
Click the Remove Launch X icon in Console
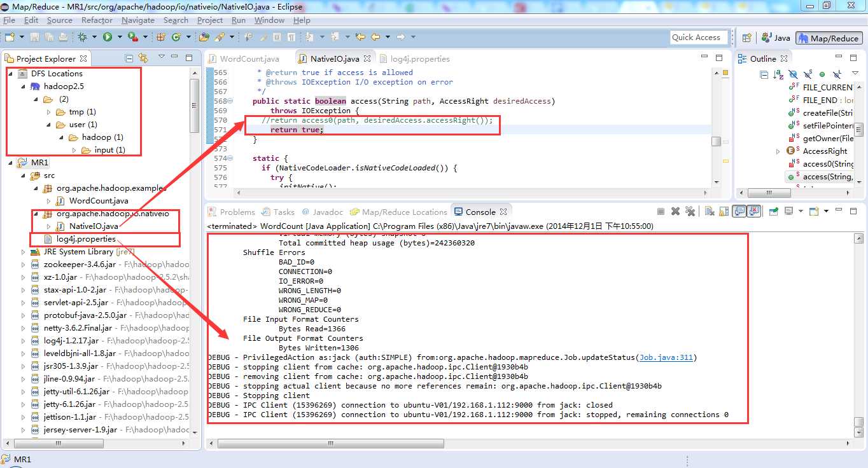(x=675, y=211)
